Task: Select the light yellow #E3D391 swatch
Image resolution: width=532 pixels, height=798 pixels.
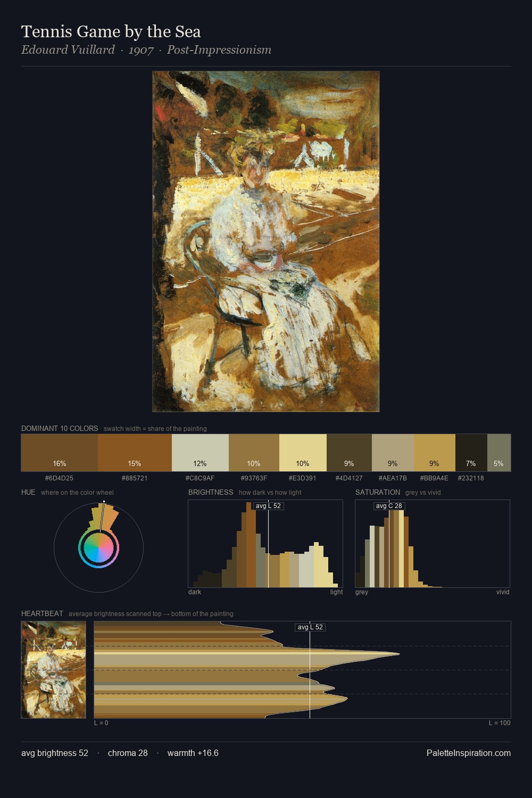Action: pos(303,453)
